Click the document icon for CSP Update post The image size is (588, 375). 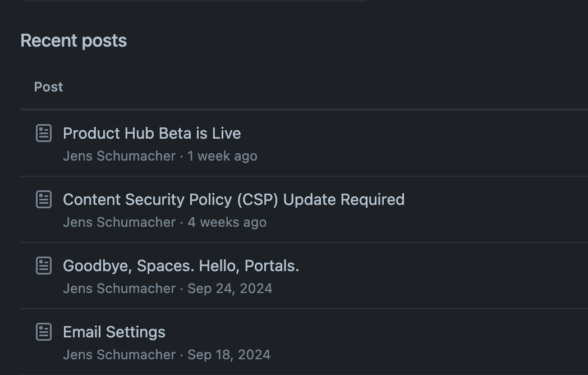pos(44,199)
